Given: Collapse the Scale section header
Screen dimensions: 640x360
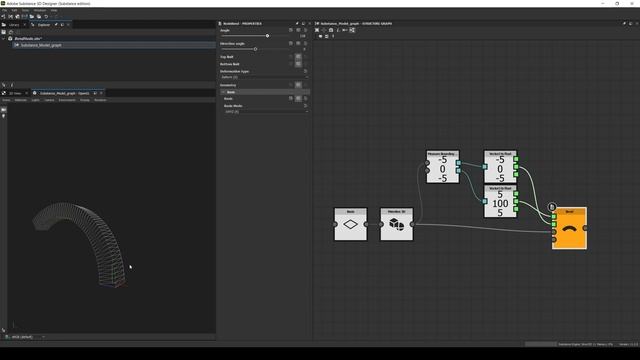Looking at the screenshot, I should [265, 92].
